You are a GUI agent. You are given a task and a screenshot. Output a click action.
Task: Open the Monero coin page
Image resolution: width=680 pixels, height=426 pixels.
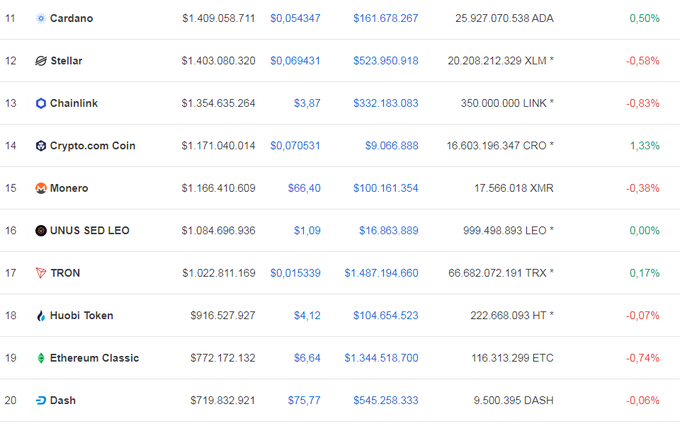69,188
